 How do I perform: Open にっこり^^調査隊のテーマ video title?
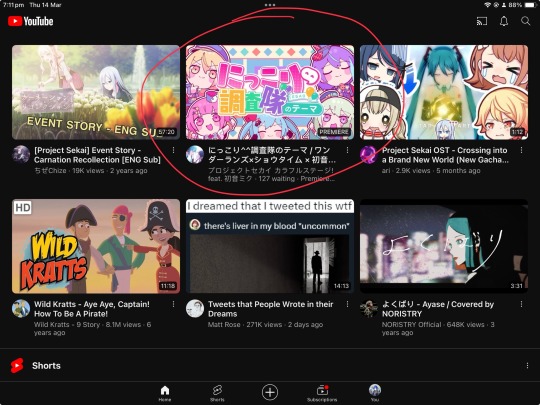pyautogui.click(x=272, y=155)
